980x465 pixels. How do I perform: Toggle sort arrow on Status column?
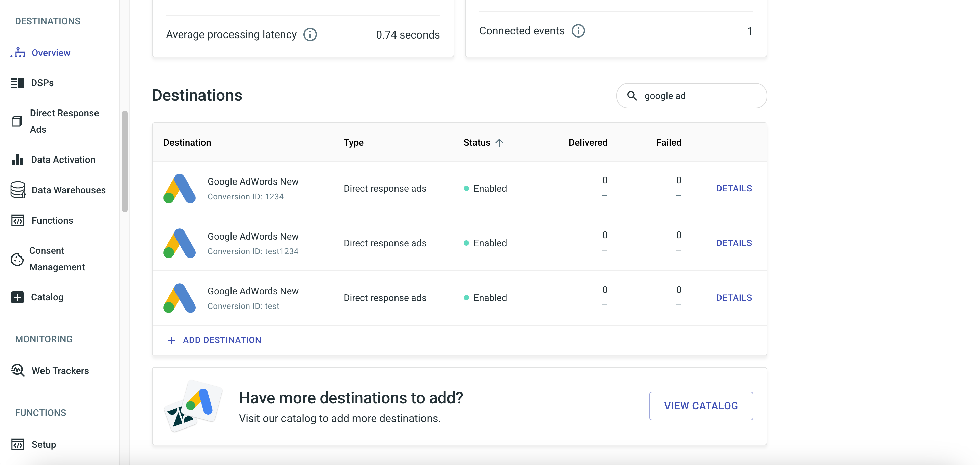(x=499, y=142)
